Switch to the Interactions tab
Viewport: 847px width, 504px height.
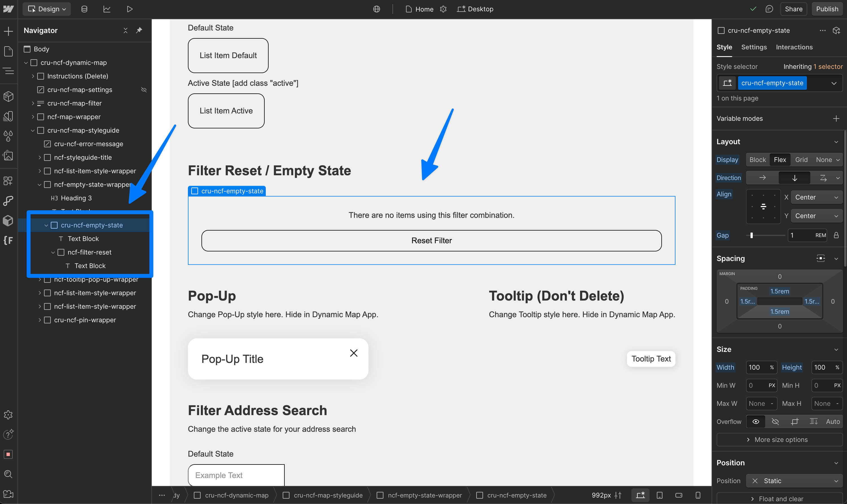pos(794,47)
